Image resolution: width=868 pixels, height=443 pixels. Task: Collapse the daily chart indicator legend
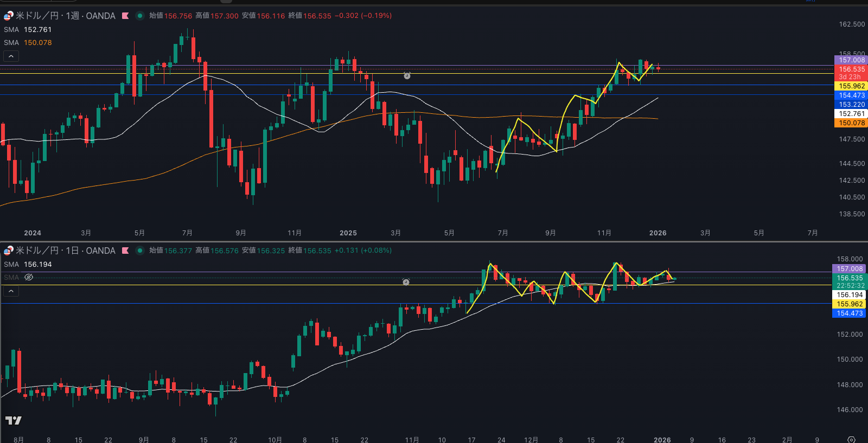11,291
